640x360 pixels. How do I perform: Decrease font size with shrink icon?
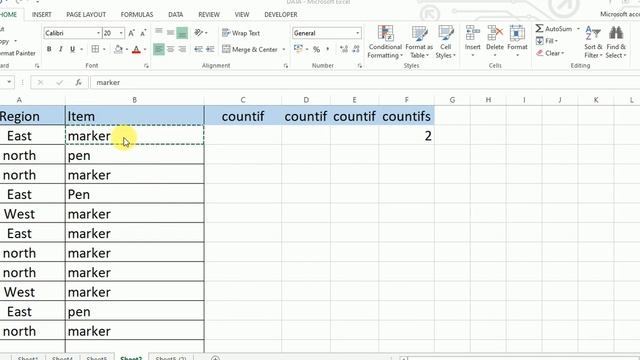[x=143, y=33]
